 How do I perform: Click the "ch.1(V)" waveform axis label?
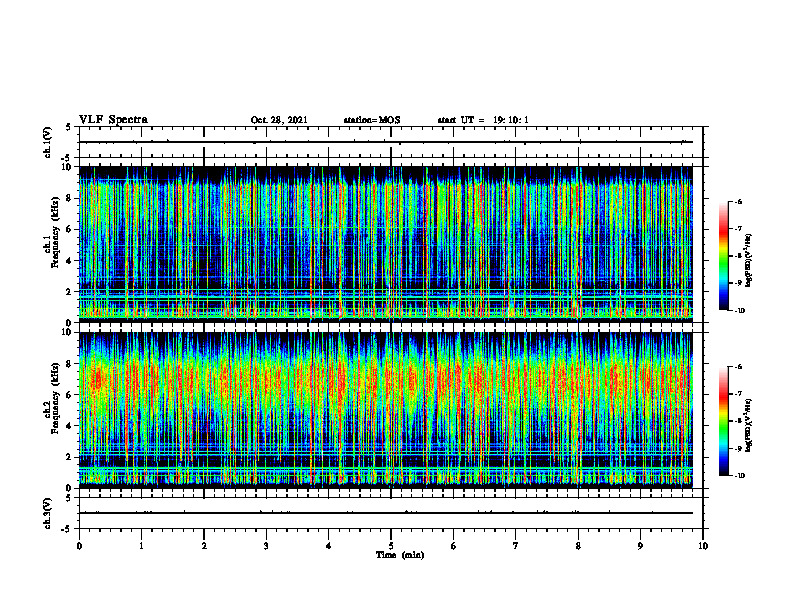tap(47, 142)
